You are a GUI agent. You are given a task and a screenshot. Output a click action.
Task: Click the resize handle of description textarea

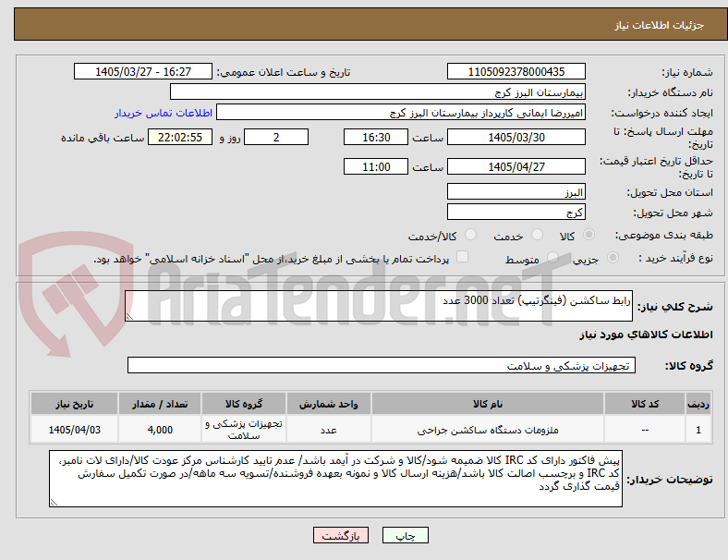point(129,317)
